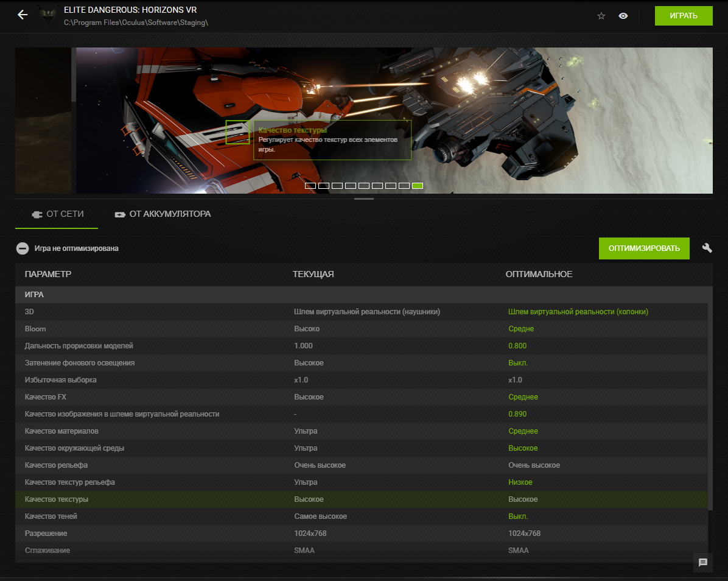Select Дальность прорисовки моделей row
728x581 pixels.
point(362,346)
